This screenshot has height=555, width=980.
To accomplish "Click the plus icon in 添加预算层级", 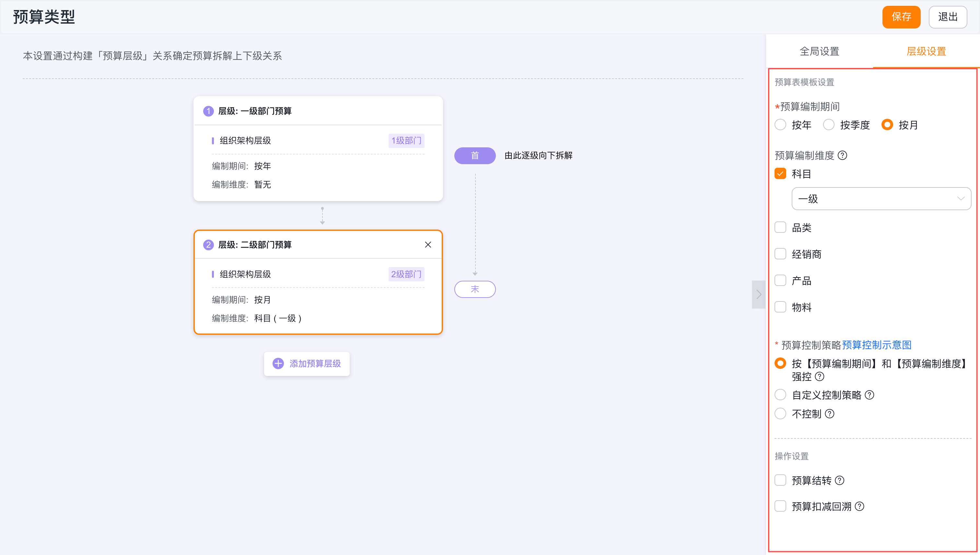I will pos(278,364).
